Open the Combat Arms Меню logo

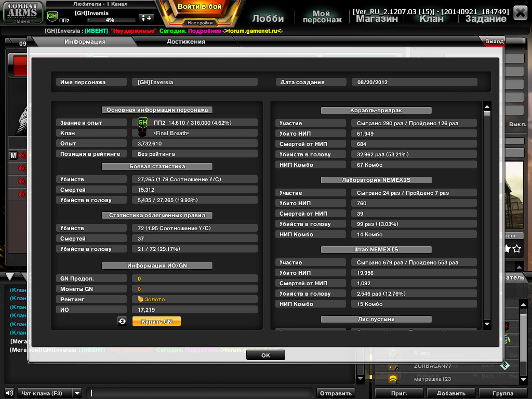click(x=23, y=12)
